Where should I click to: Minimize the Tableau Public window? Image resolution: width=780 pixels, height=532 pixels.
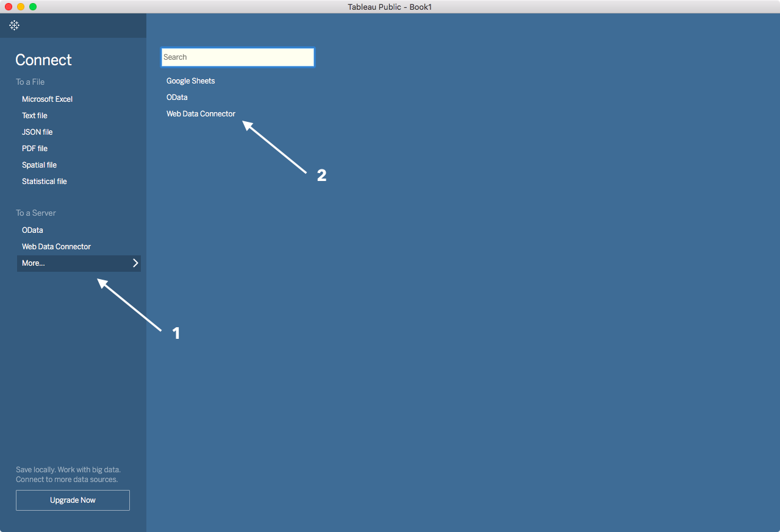coord(21,7)
